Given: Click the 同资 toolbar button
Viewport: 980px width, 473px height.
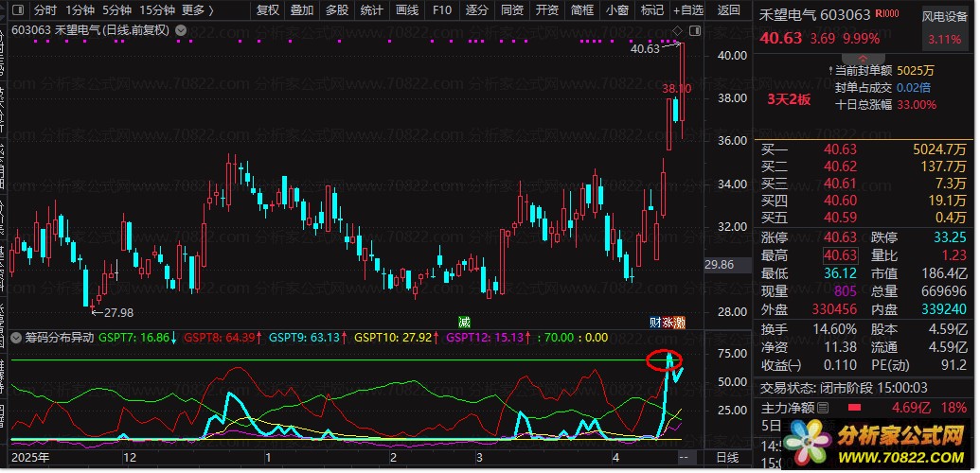Looking at the screenshot, I should (512, 10).
